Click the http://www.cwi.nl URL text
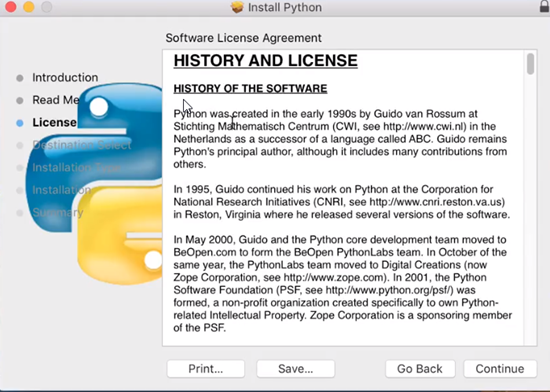The image size is (550, 392). coord(424,126)
